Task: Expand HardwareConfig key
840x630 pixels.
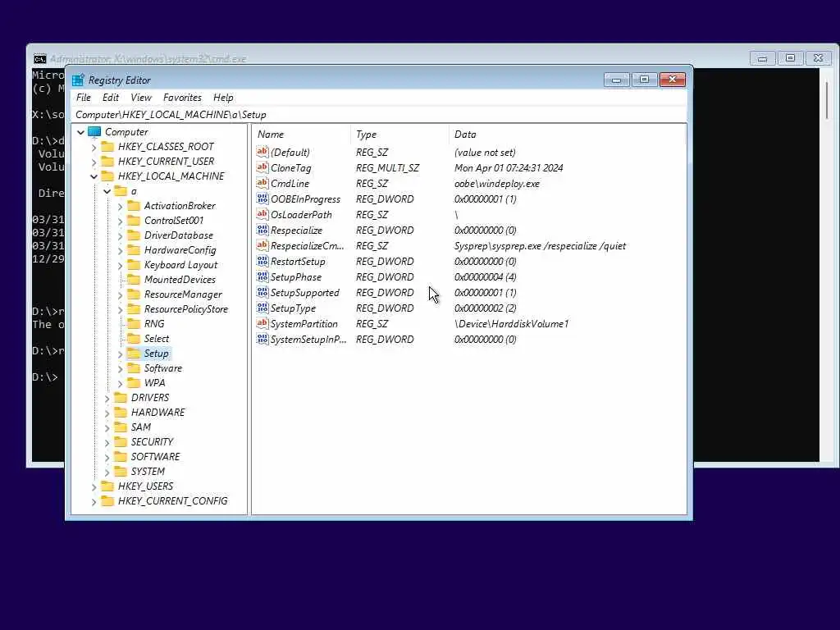Action: pyautogui.click(x=120, y=250)
